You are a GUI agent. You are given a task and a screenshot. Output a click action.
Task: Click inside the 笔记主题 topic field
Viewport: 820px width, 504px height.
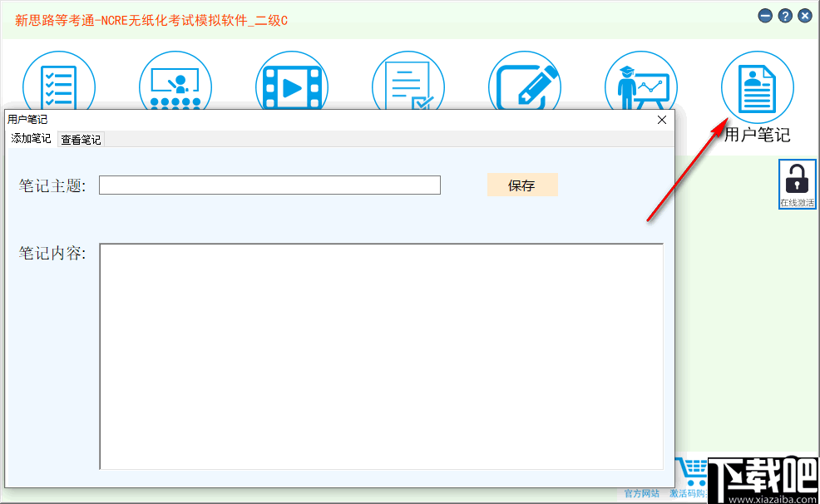click(269, 185)
